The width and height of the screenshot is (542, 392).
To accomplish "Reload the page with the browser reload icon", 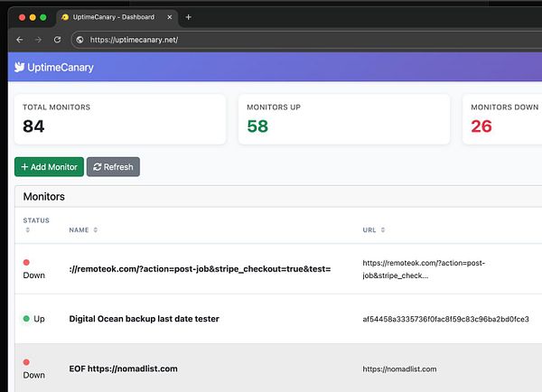I will pyautogui.click(x=58, y=40).
